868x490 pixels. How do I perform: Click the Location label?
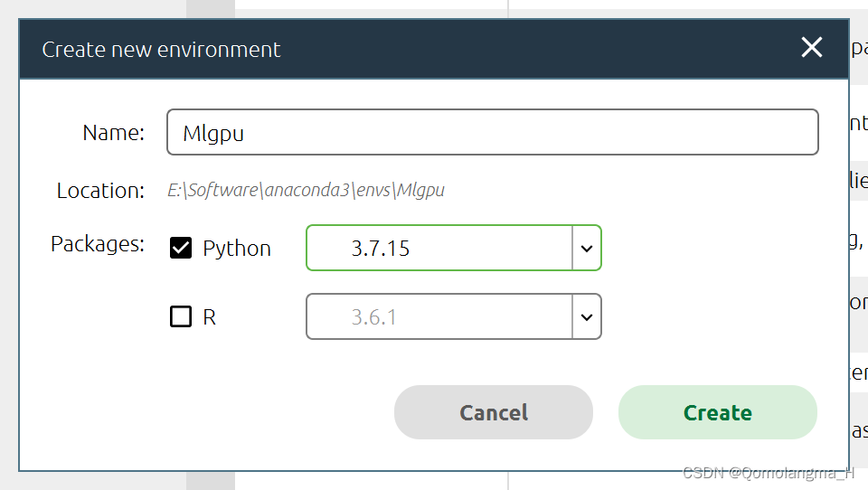[x=100, y=191]
